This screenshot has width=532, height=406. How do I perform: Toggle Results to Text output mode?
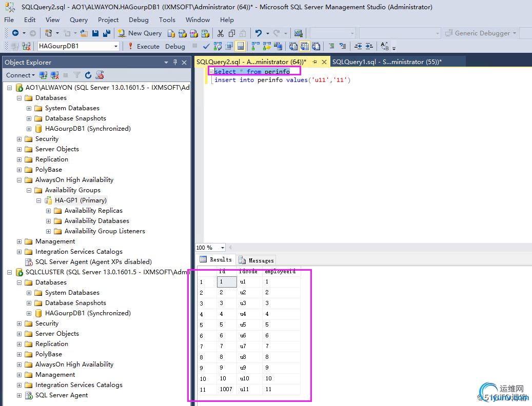click(x=293, y=46)
